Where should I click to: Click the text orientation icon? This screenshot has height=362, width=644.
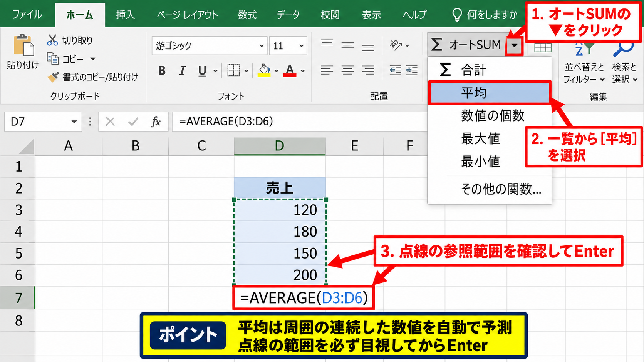pos(396,45)
